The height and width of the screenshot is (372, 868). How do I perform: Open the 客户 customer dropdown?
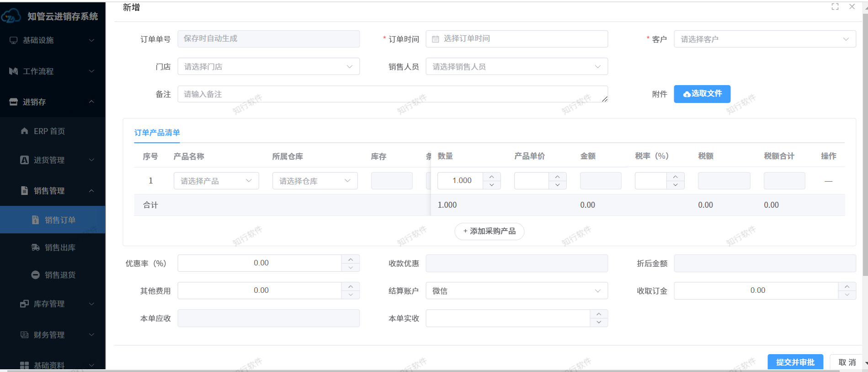tap(764, 39)
